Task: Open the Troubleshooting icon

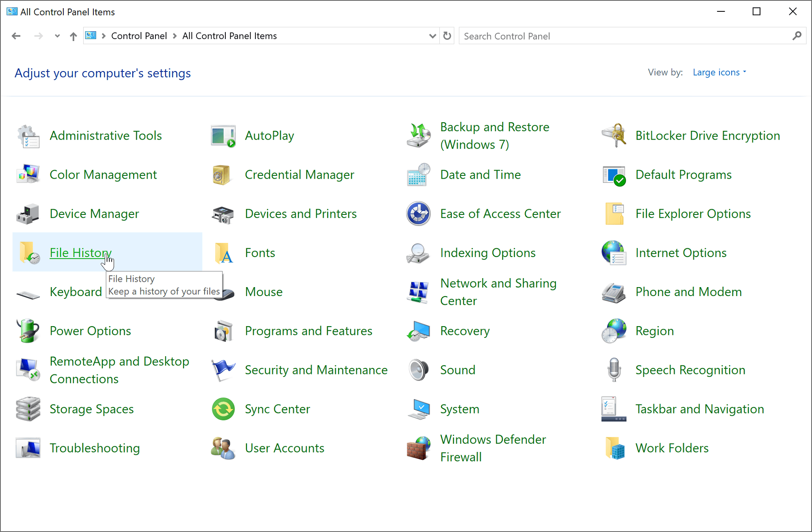Action: coord(28,448)
